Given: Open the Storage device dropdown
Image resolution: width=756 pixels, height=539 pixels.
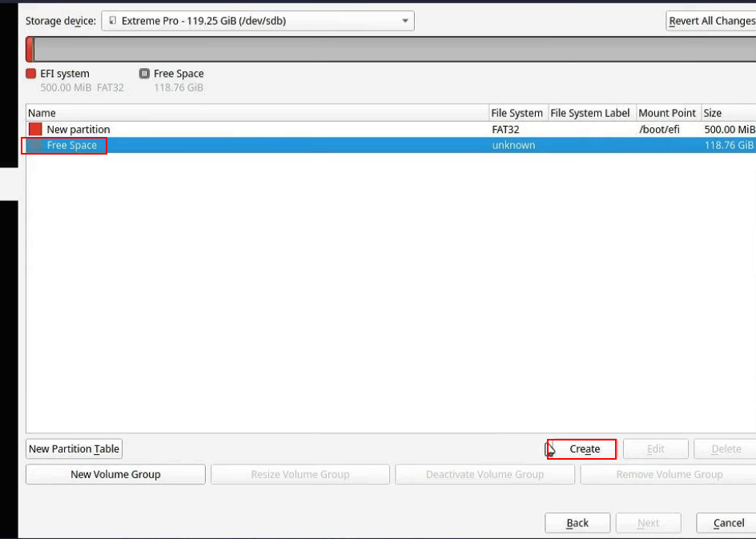Looking at the screenshot, I should [257, 21].
